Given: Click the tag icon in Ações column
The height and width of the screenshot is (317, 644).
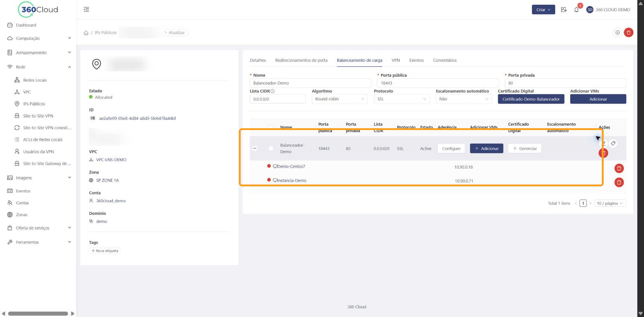Looking at the screenshot, I should click(613, 144).
